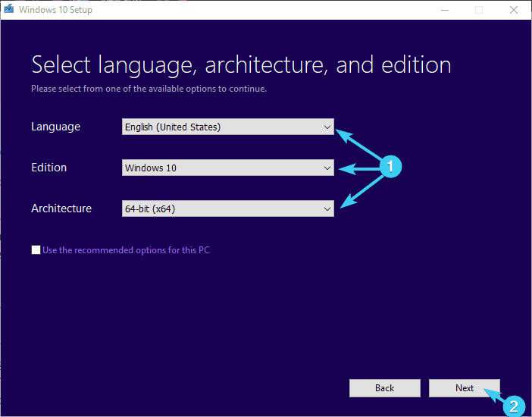Viewport: 532px width, 417px height.
Task: Open the Edition dropdown
Action: (227, 168)
